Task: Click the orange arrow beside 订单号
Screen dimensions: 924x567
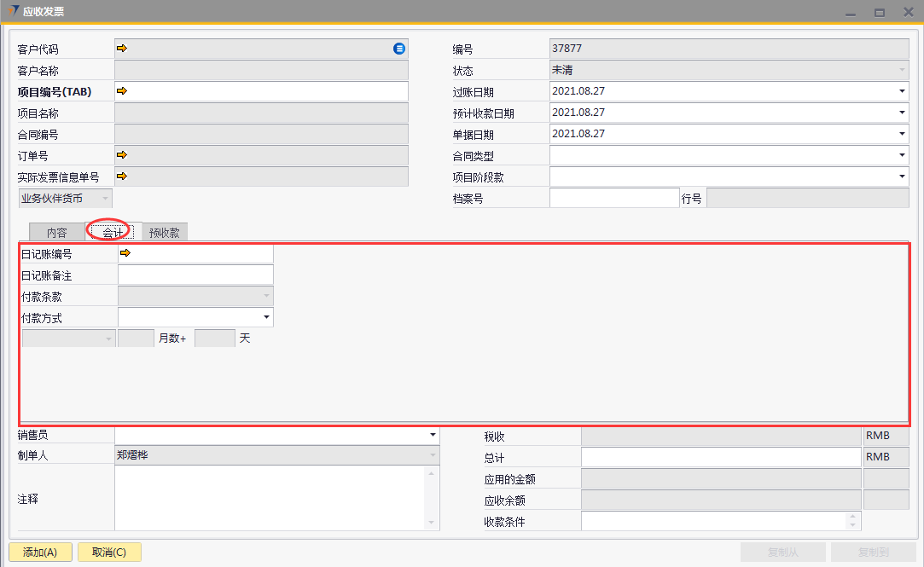Action: tap(121, 154)
